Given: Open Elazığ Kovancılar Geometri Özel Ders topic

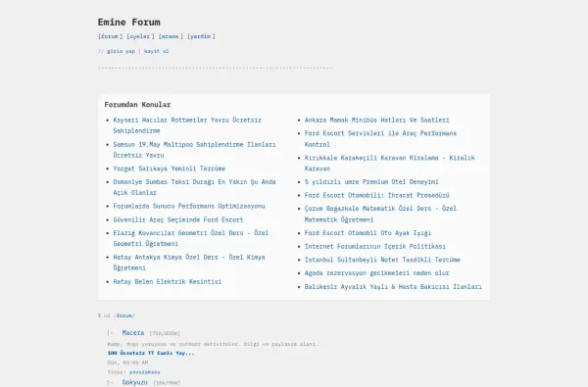Looking at the screenshot, I should click(x=191, y=238).
